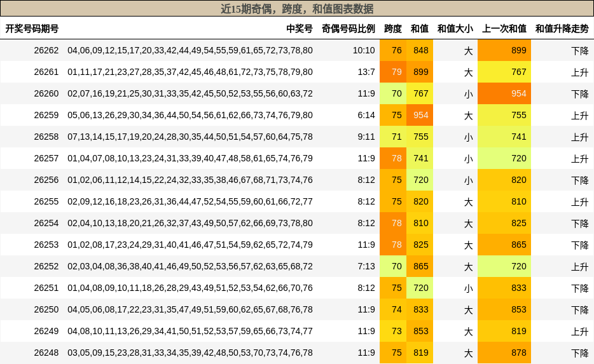The width and height of the screenshot is (594, 364).
Task: Click the 中奖号 column header
Action: click(300, 29)
